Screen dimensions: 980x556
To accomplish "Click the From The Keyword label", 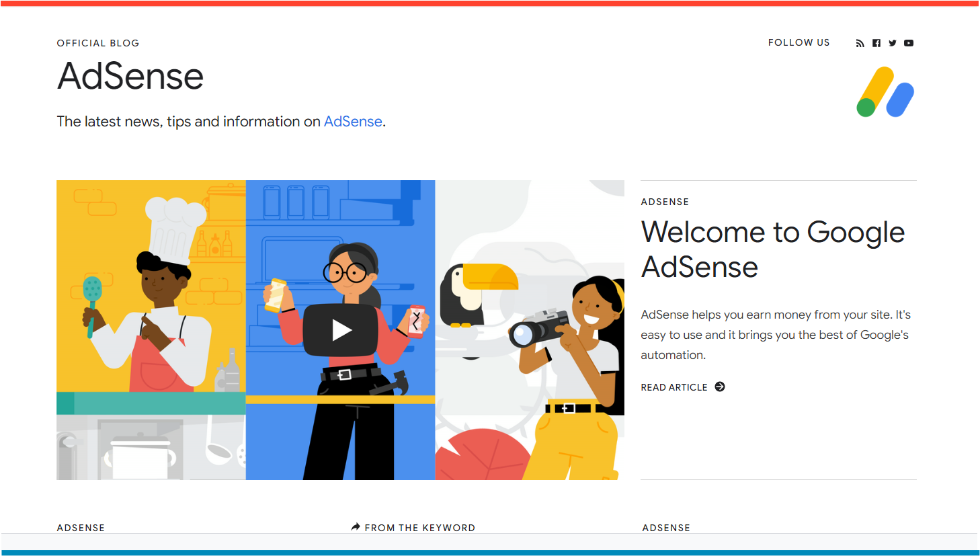I will 419,528.
